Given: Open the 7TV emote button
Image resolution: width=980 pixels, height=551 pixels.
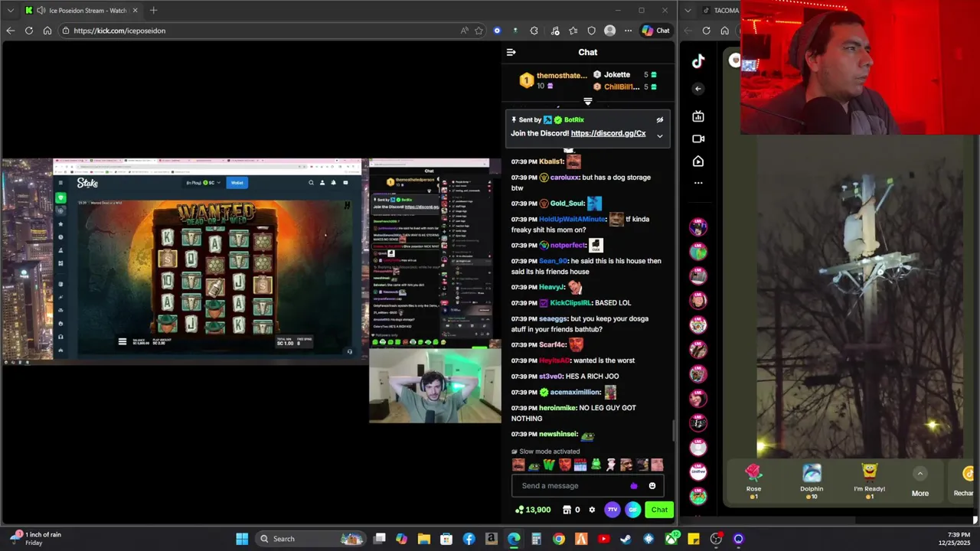Looking at the screenshot, I should pos(612,510).
